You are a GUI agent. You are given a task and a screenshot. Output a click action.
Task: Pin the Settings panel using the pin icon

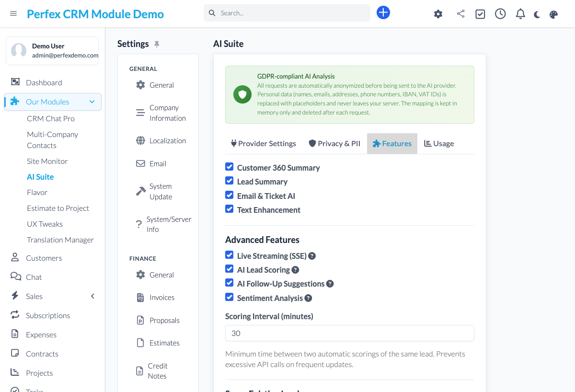pyautogui.click(x=157, y=44)
